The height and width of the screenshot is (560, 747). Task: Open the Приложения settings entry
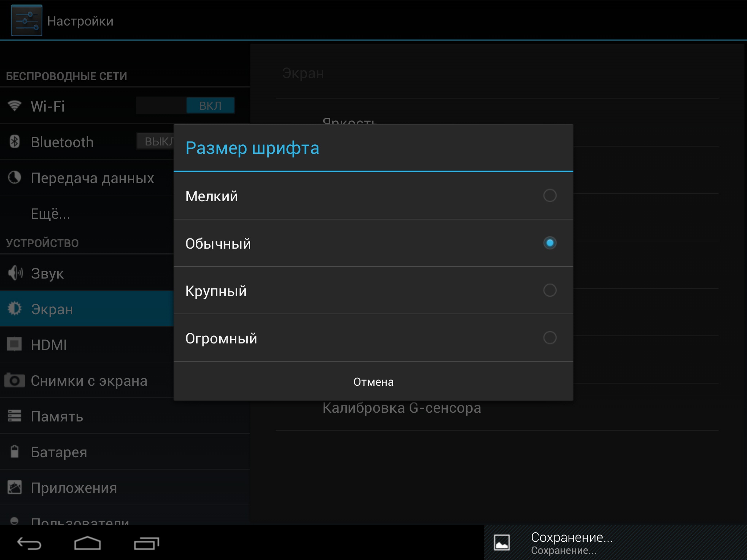(x=74, y=488)
